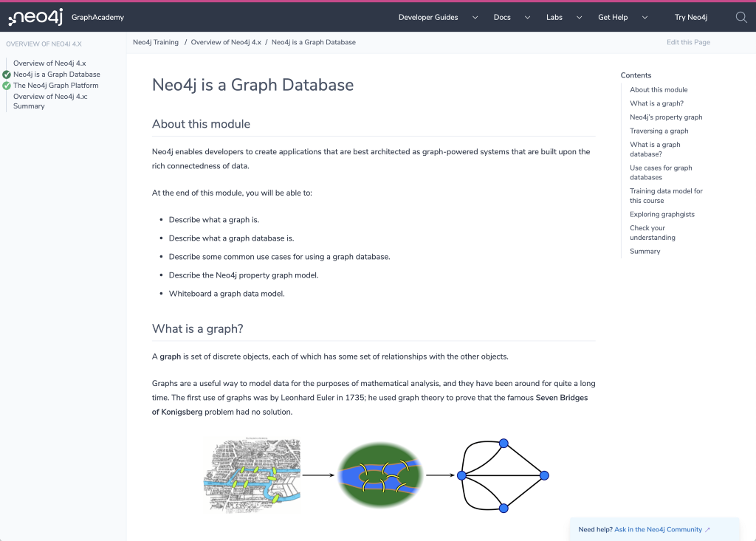Open the Labs menu
756x541 pixels.
click(x=554, y=18)
